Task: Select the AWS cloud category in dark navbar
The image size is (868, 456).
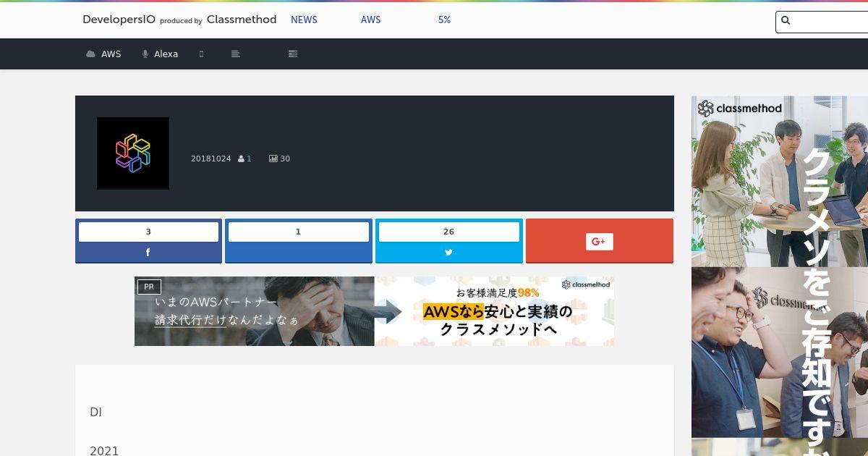Action: [x=103, y=54]
